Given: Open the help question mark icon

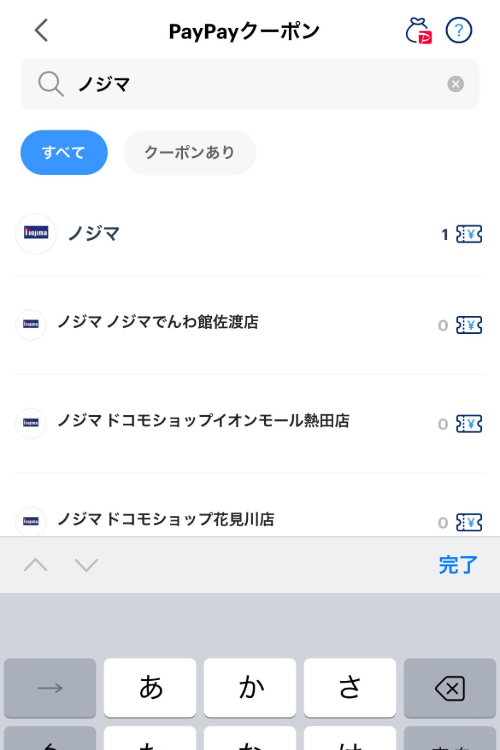Looking at the screenshot, I should (458, 31).
